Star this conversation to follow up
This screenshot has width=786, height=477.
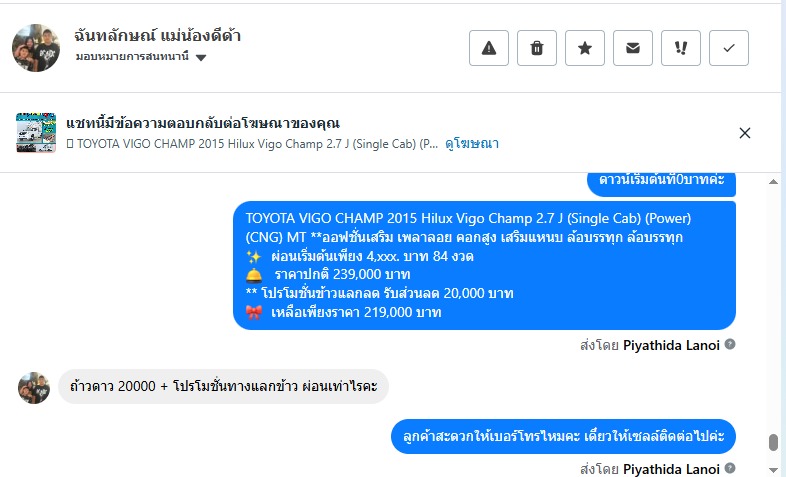click(x=585, y=48)
